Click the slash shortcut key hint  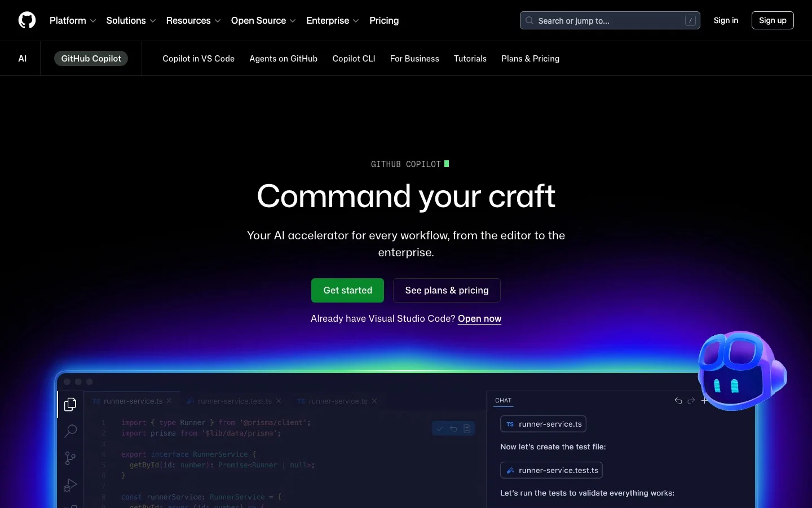[x=690, y=20]
